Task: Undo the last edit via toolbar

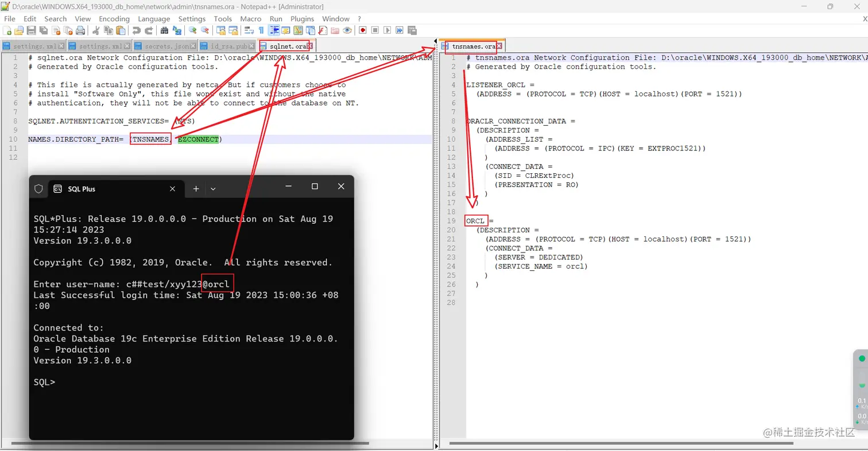Action: [136, 30]
